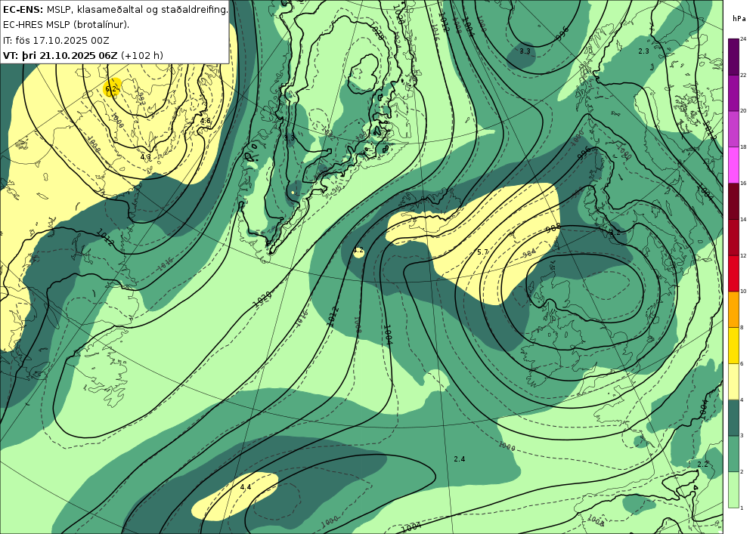Pick the maroon 14–16 legend swatch
756x534 pixels.
[733, 201]
